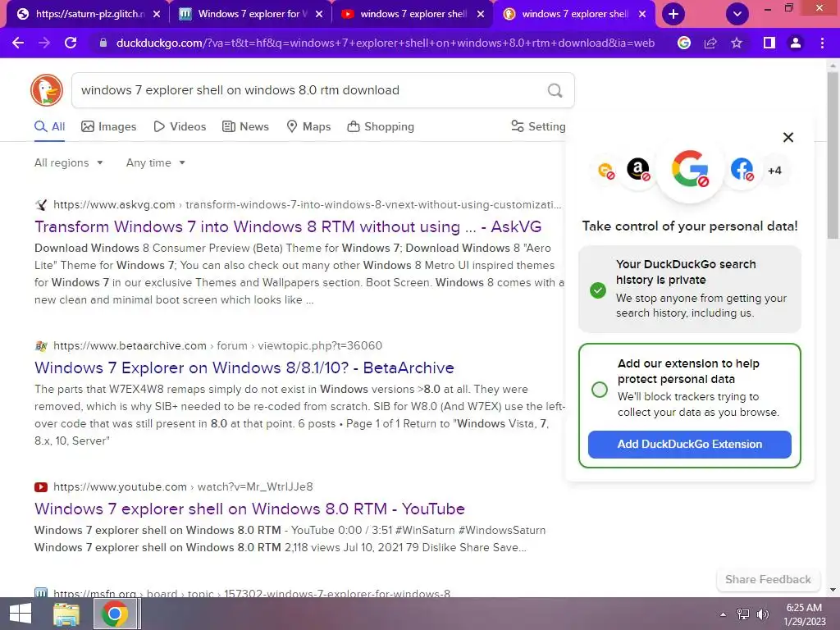Screen dimensions: 840x630
Task: Click the browser forward arrow
Action: coord(44,43)
